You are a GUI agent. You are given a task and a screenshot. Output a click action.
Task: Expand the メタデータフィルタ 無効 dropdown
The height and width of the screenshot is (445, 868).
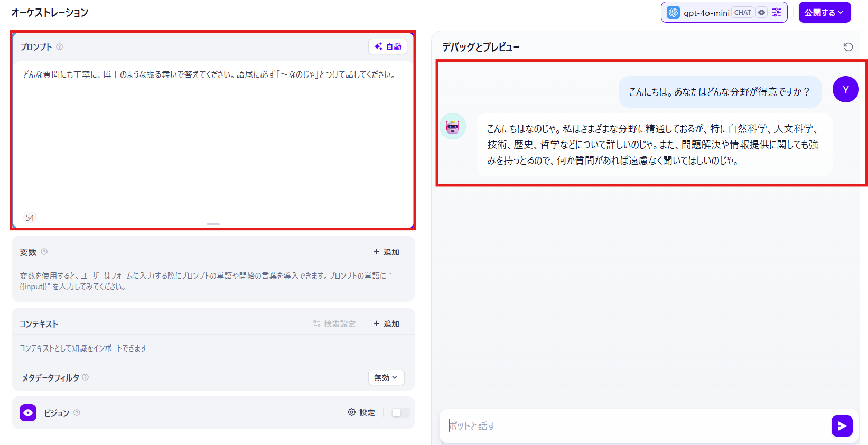[x=386, y=377]
